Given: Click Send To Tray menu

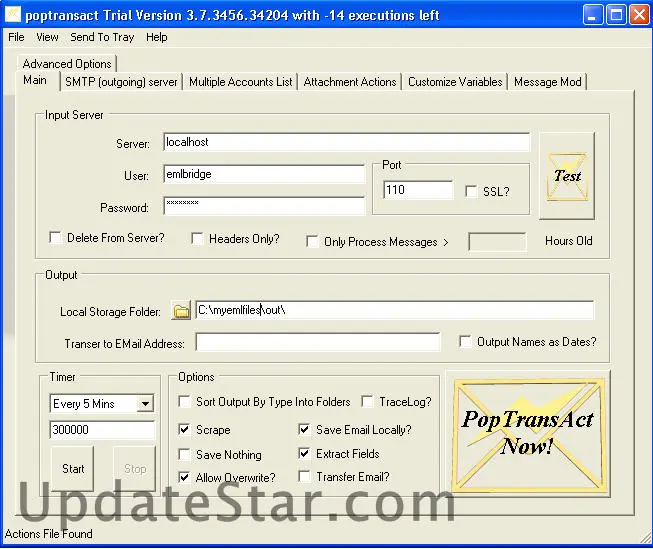Looking at the screenshot, I should click(102, 37).
